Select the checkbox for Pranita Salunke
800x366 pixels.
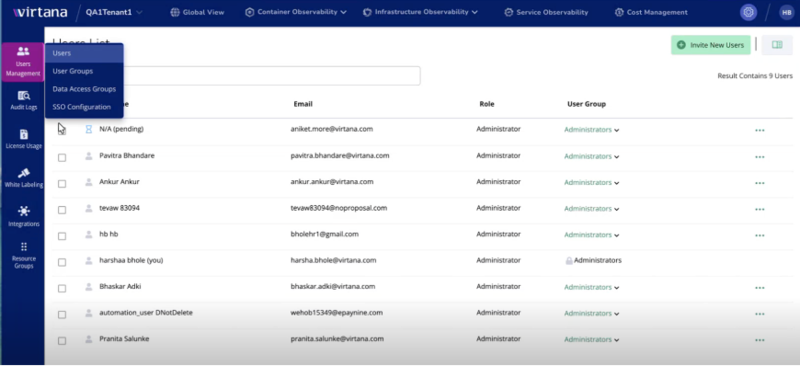[62, 341]
